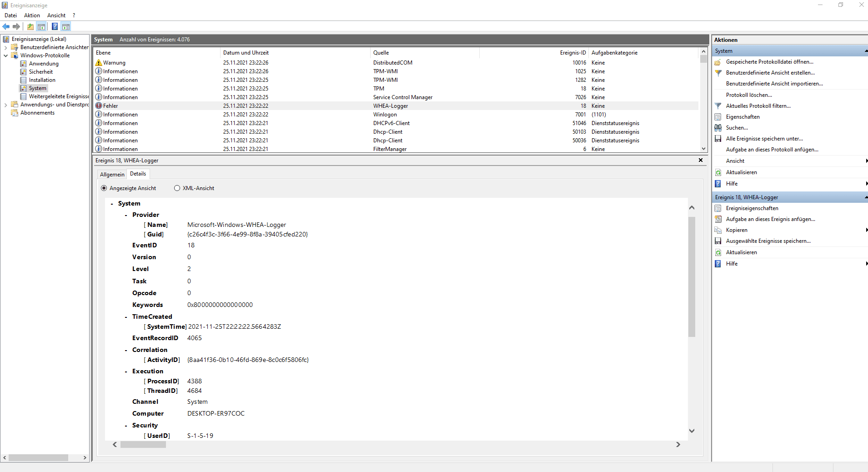The image size is (868, 472).
Task: Open Help via the toolbar question mark icon
Action: 55,26
